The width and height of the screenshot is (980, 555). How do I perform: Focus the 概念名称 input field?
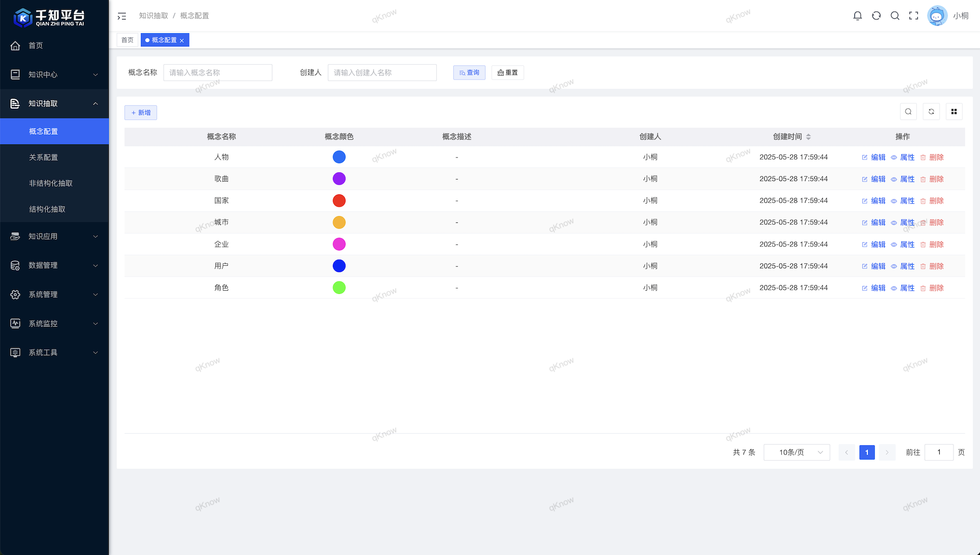pos(217,73)
